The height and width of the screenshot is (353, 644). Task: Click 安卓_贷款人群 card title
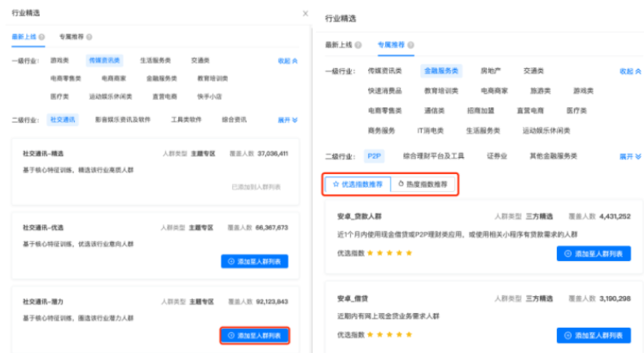tap(359, 216)
